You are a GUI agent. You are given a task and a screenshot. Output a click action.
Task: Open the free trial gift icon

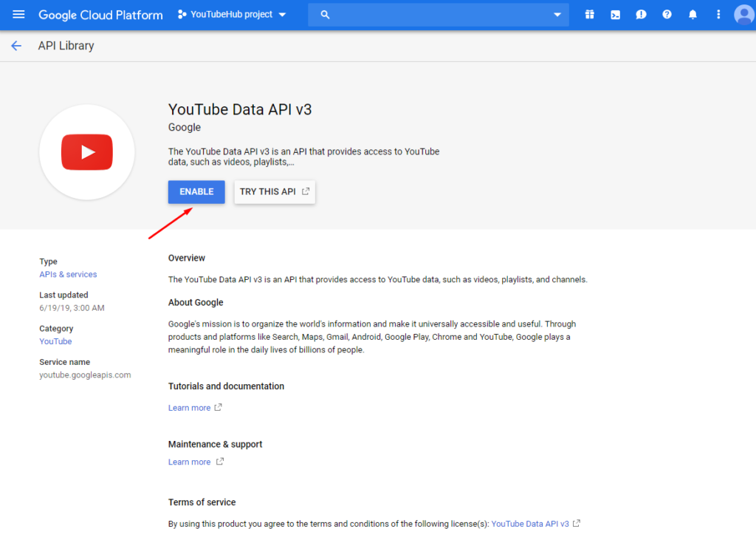(x=589, y=14)
